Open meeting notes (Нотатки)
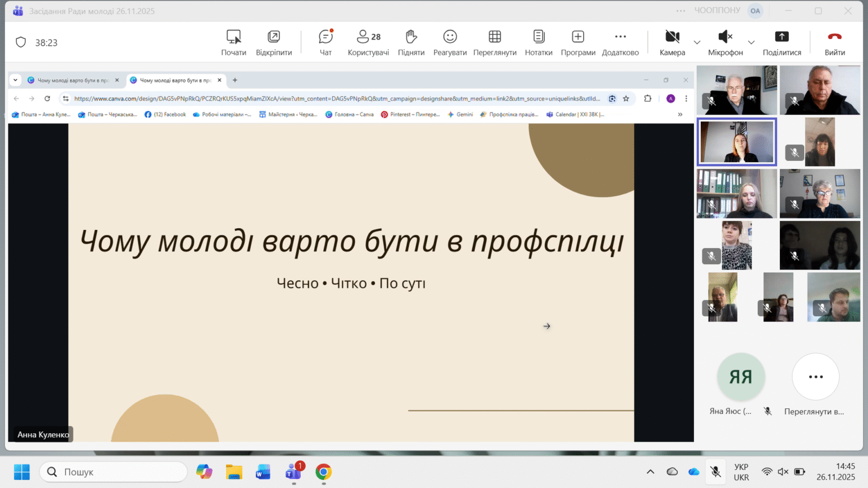 pos(539,42)
